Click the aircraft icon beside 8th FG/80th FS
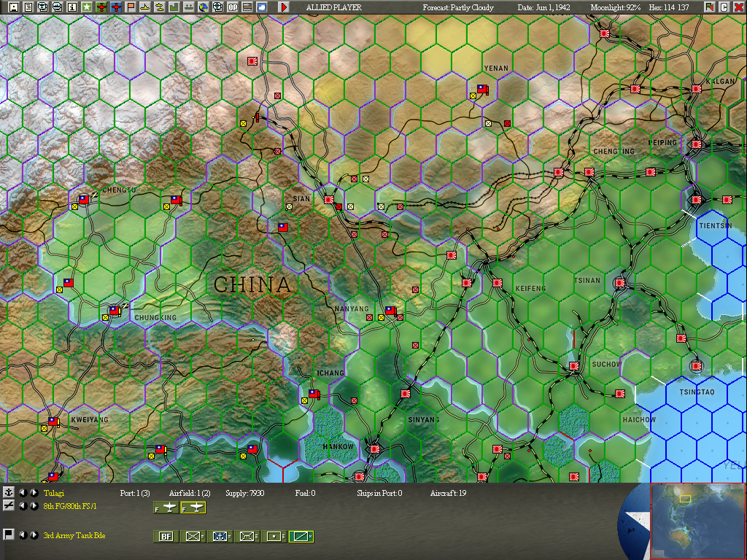Viewport: 747px width, 560px height. [x=9, y=506]
